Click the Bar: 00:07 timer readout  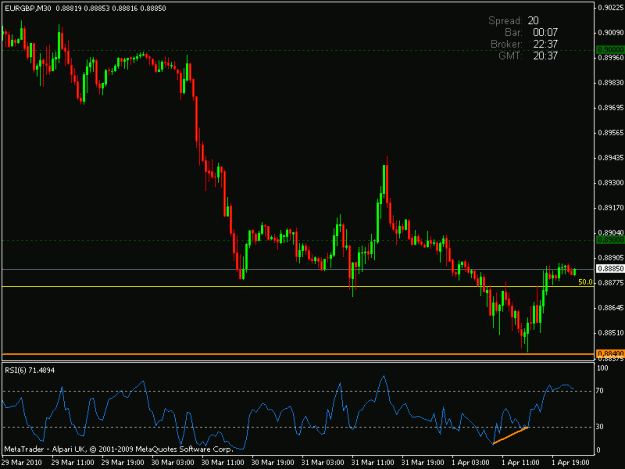pos(531,32)
